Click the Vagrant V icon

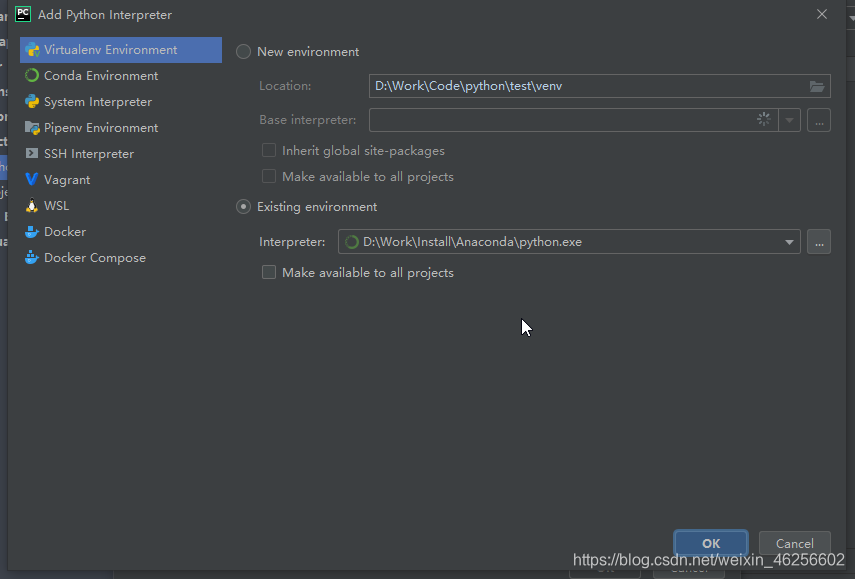pyautogui.click(x=32, y=179)
